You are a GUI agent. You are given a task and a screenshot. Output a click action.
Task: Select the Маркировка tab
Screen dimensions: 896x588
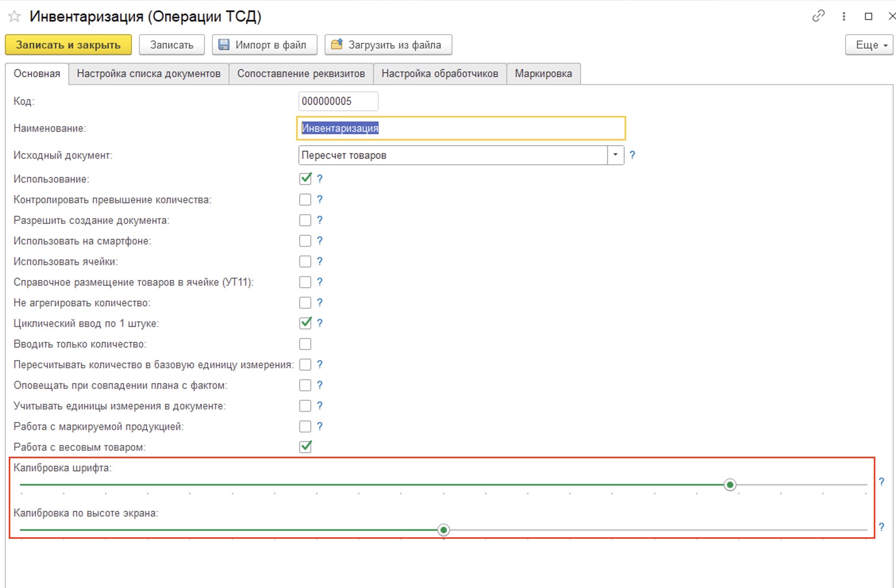click(544, 73)
